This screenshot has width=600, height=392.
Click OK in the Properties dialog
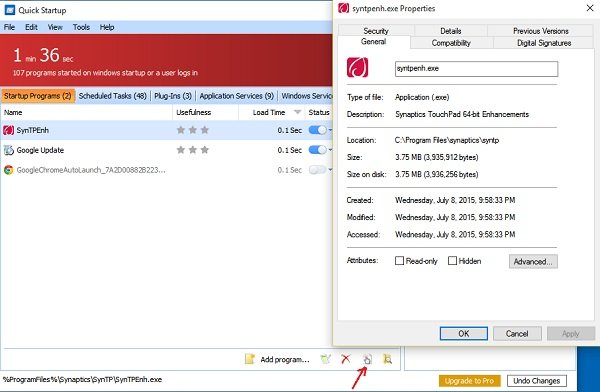tap(464, 333)
